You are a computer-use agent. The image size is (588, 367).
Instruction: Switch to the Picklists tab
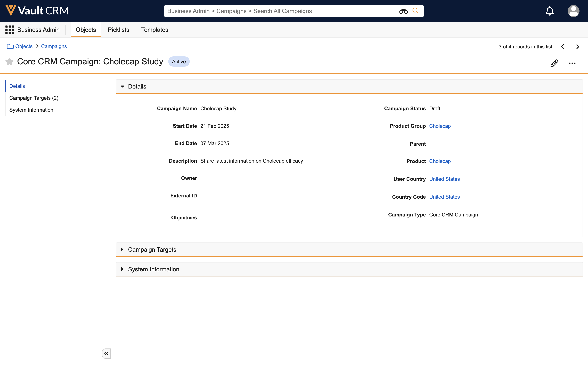118,30
